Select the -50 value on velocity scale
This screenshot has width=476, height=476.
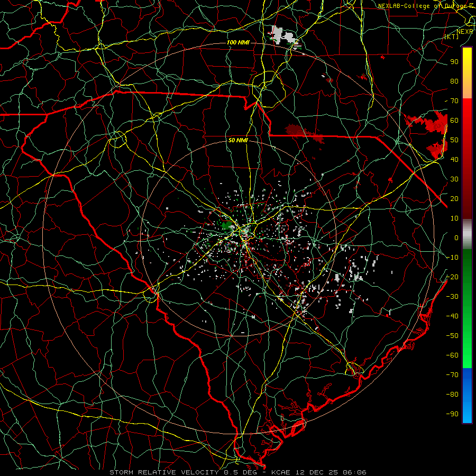pos(452,335)
